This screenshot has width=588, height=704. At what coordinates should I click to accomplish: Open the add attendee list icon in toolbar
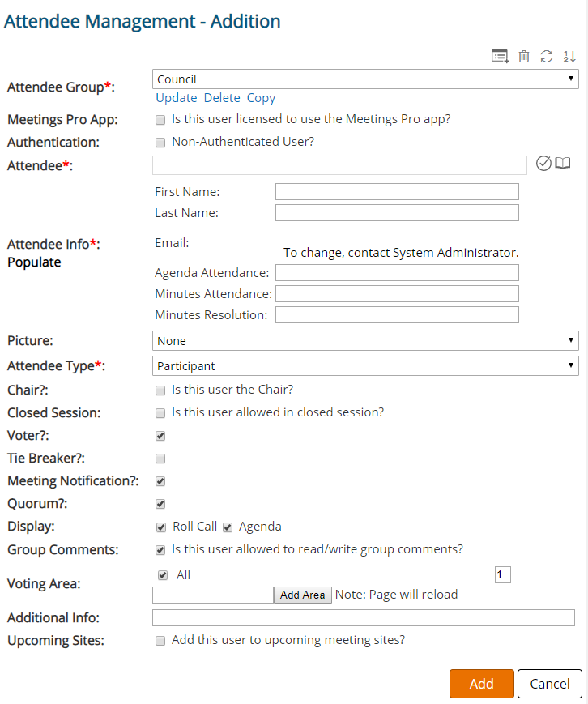tap(500, 56)
